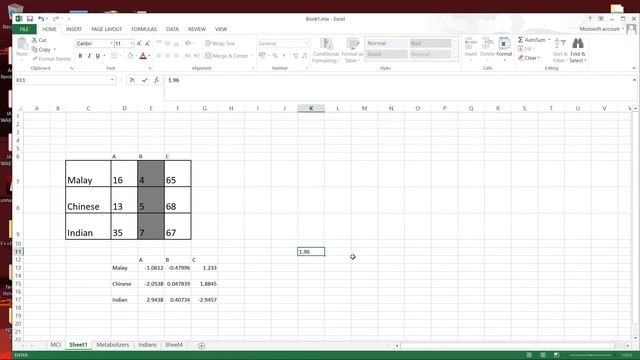Switch to the MCI sheet tab
Screen dimensions: 640x360
(56, 345)
